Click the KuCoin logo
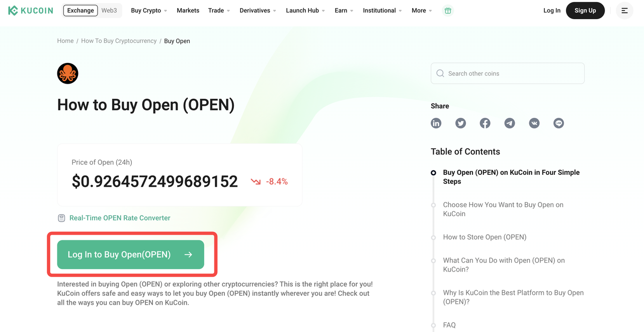Image resolution: width=644 pixels, height=332 pixels. tap(31, 11)
